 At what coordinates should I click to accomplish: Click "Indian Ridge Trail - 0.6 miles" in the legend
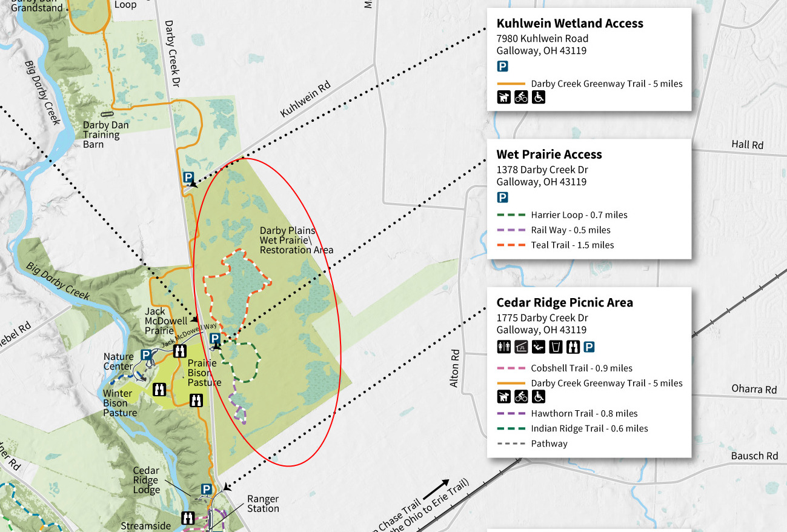tap(589, 429)
